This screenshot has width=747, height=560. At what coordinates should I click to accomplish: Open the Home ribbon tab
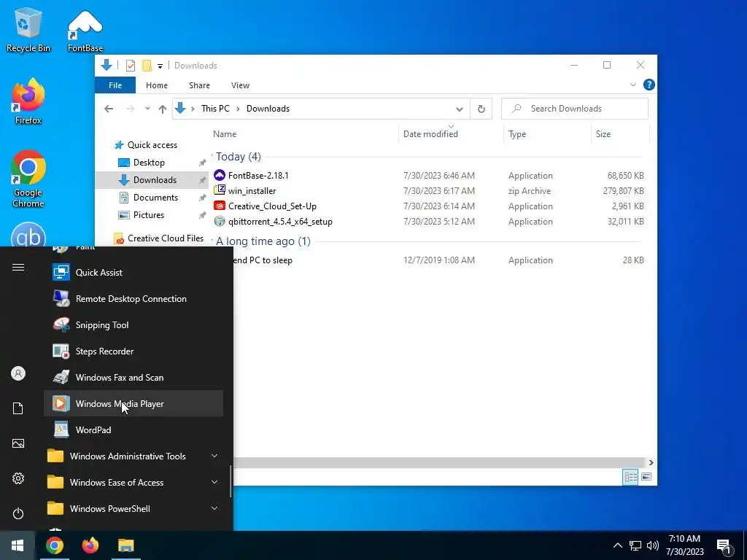click(157, 85)
